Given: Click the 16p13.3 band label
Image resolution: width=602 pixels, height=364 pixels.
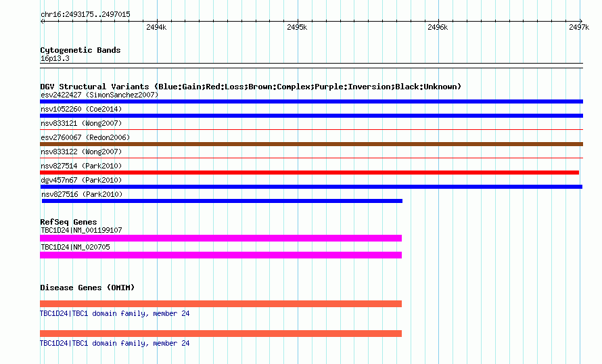Looking at the screenshot, I should pos(55,58).
